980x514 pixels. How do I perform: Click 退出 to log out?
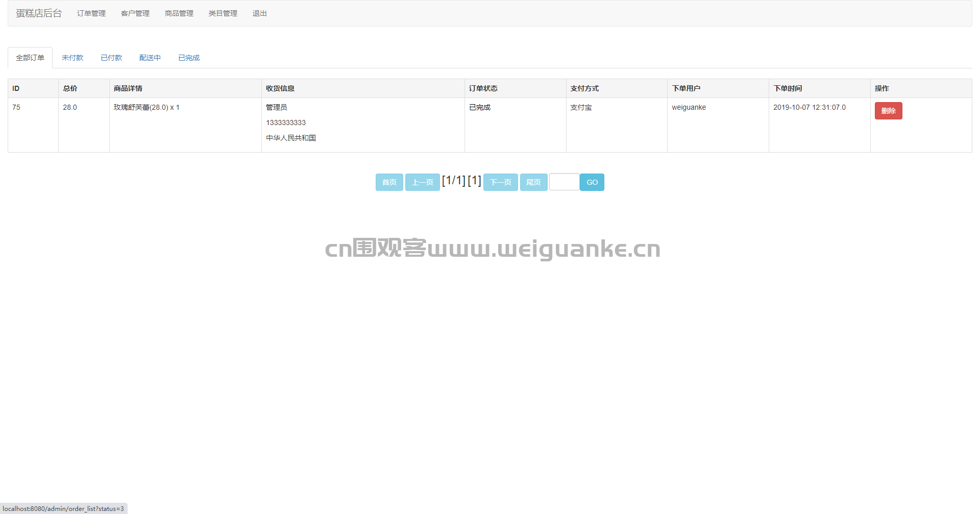tap(260, 13)
